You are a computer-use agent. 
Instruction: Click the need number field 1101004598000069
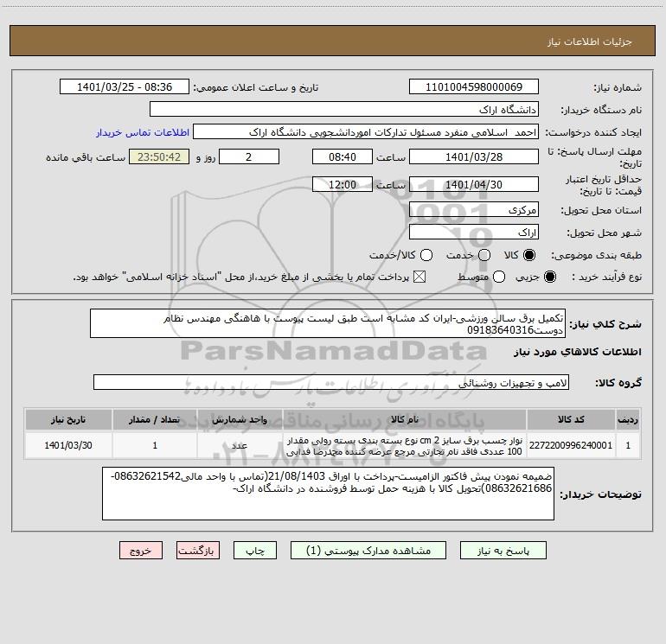click(x=474, y=87)
